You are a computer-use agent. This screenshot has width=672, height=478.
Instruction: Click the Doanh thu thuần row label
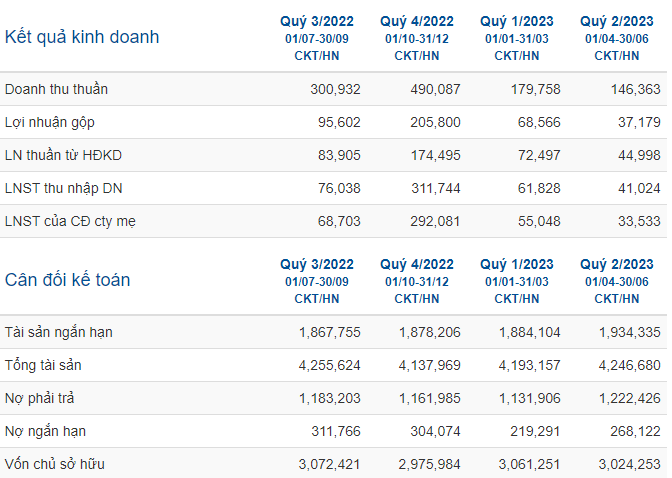(56, 89)
